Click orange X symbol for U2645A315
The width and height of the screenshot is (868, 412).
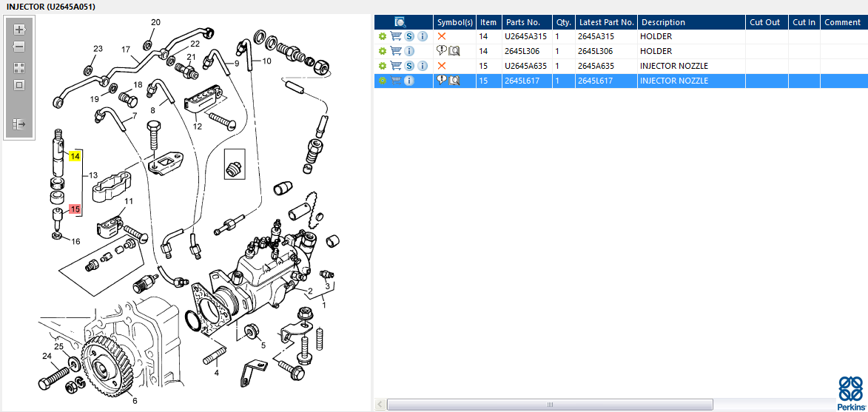441,36
